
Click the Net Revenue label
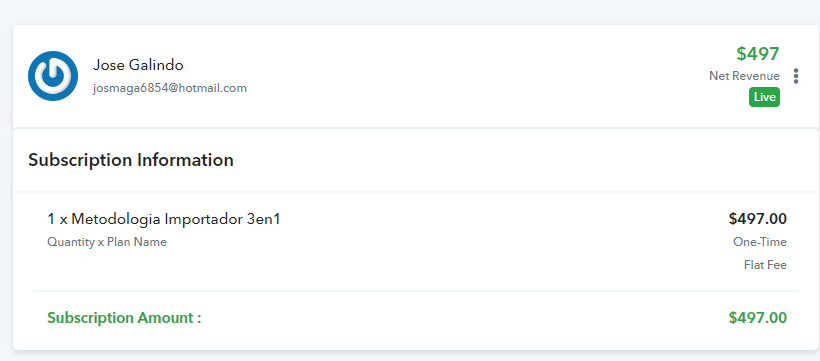tap(744, 76)
